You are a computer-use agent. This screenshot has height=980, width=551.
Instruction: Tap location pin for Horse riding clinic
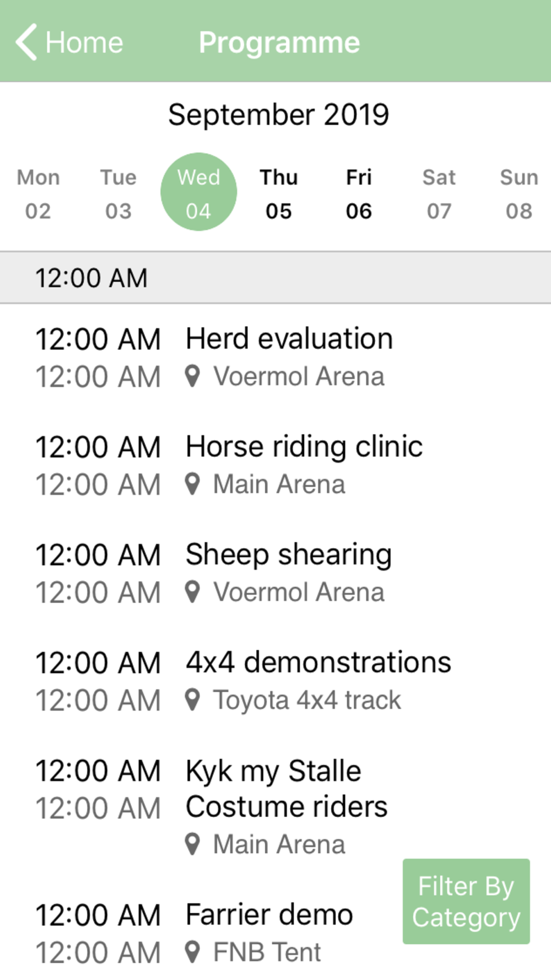pyautogui.click(x=192, y=484)
